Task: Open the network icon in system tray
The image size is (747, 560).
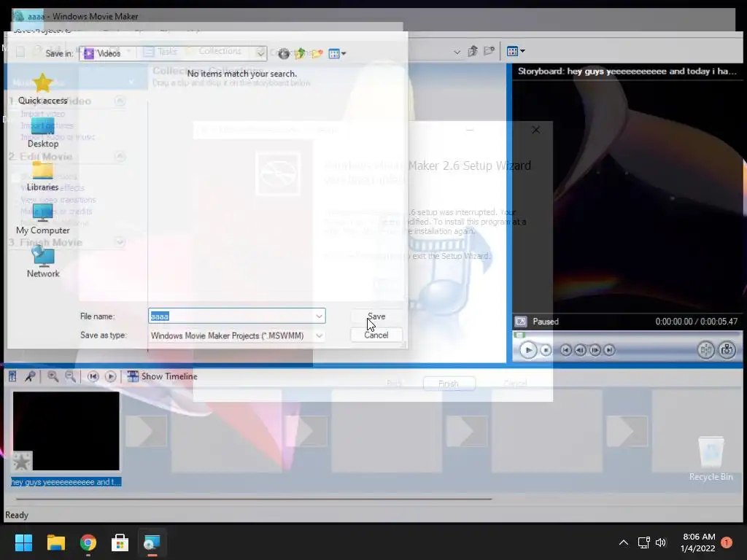Action: [643, 542]
